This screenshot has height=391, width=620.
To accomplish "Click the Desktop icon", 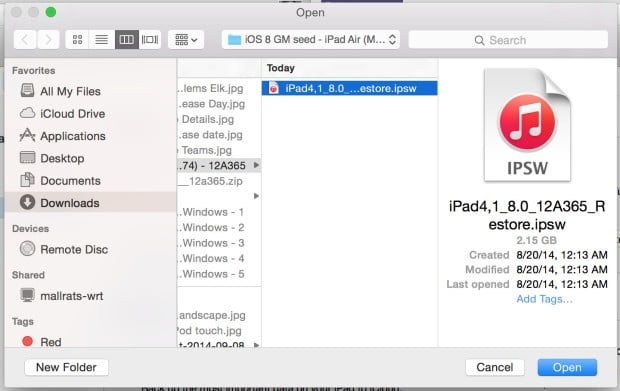I will tap(27, 158).
